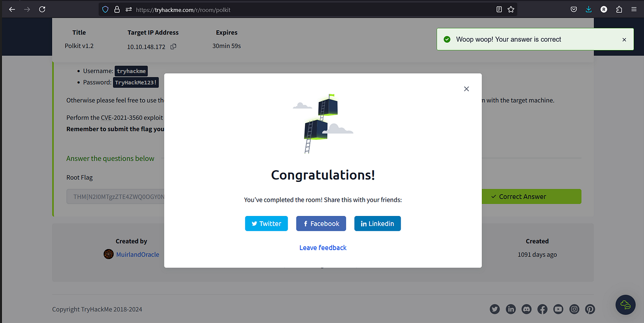Open the tracking protection shield
Image resolution: width=644 pixels, height=323 pixels.
tap(105, 9)
